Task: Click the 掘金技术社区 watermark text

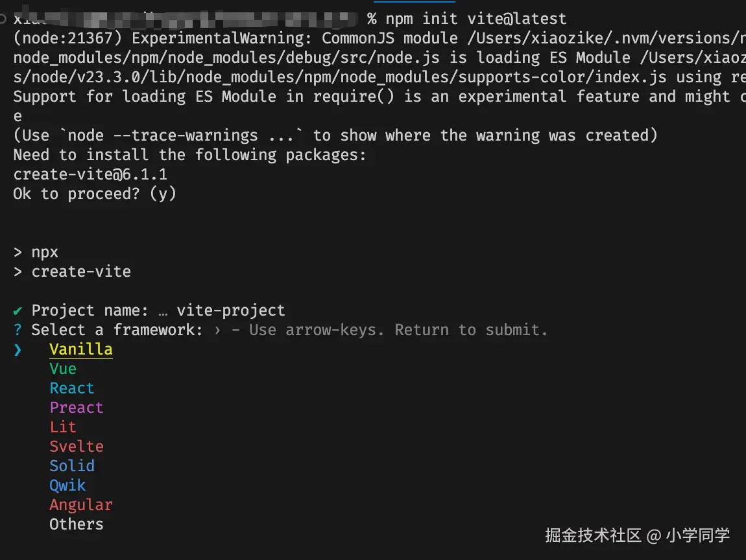Action: [593, 535]
